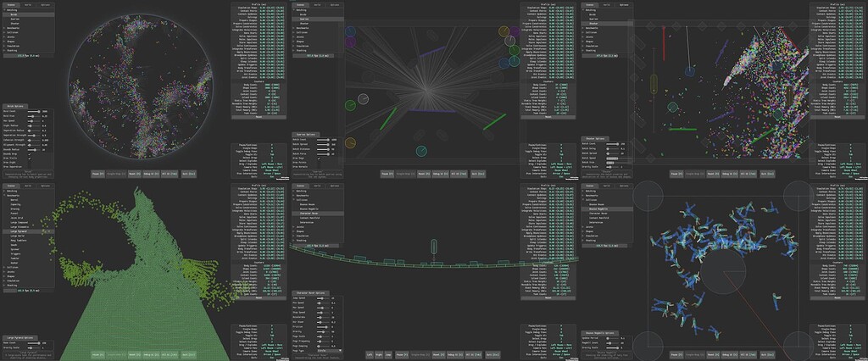
Task: Open the Options tab in the Large Pyramid window
Action: pyautogui.click(x=45, y=186)
